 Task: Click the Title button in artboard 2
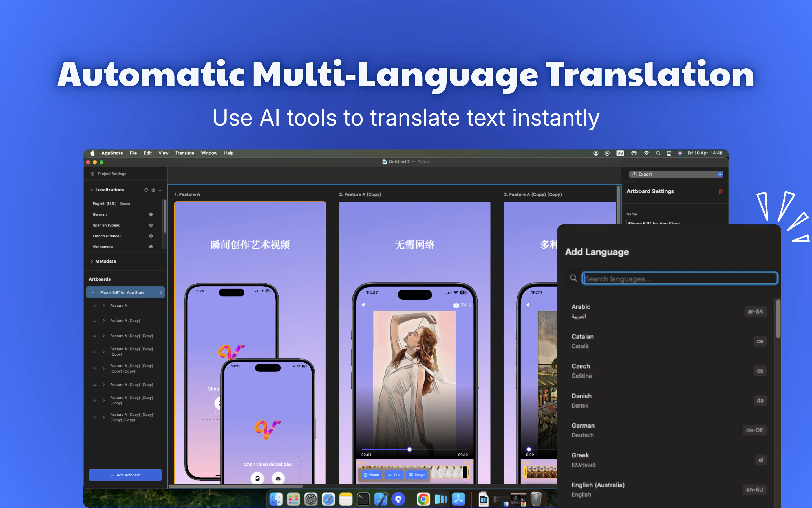(x=394, y=475)
